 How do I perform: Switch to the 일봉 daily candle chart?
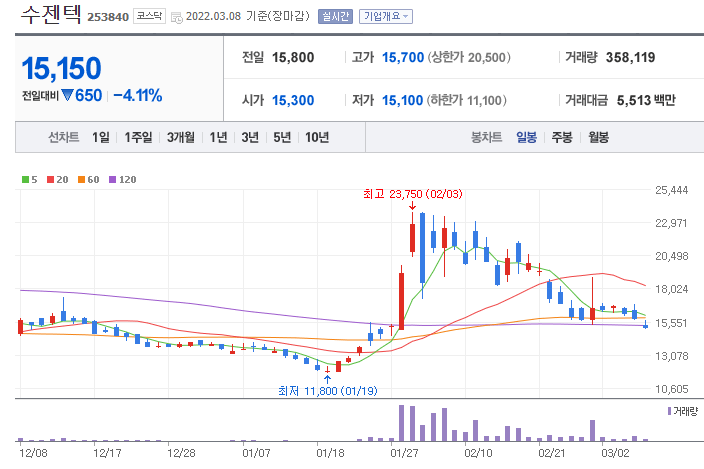(526, 137)
